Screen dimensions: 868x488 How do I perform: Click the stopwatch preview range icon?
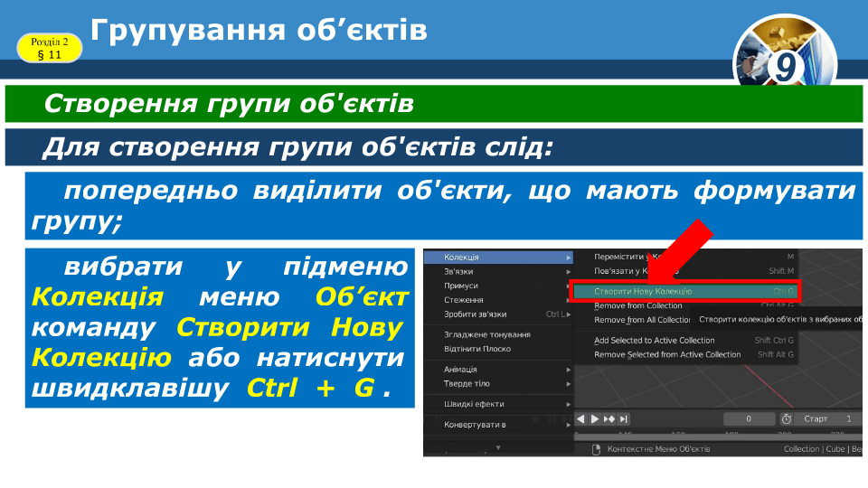tap(787, 419)
